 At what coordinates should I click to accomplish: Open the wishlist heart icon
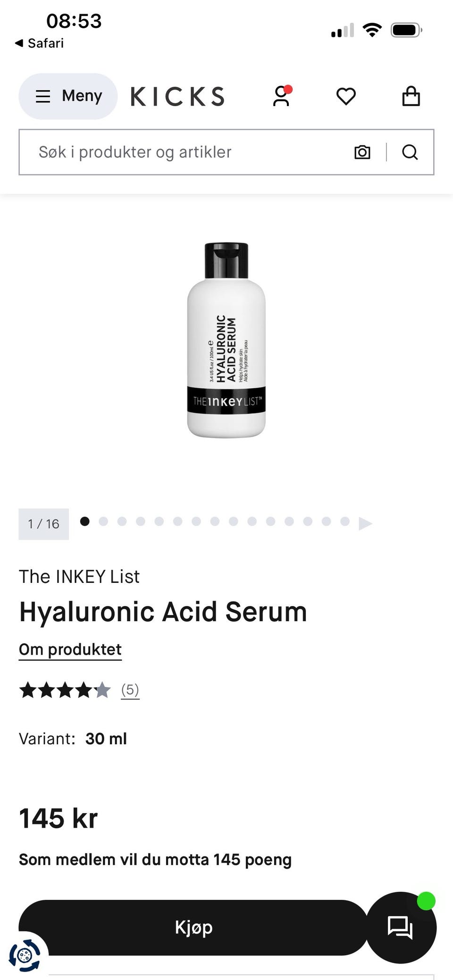coord(346,96)
